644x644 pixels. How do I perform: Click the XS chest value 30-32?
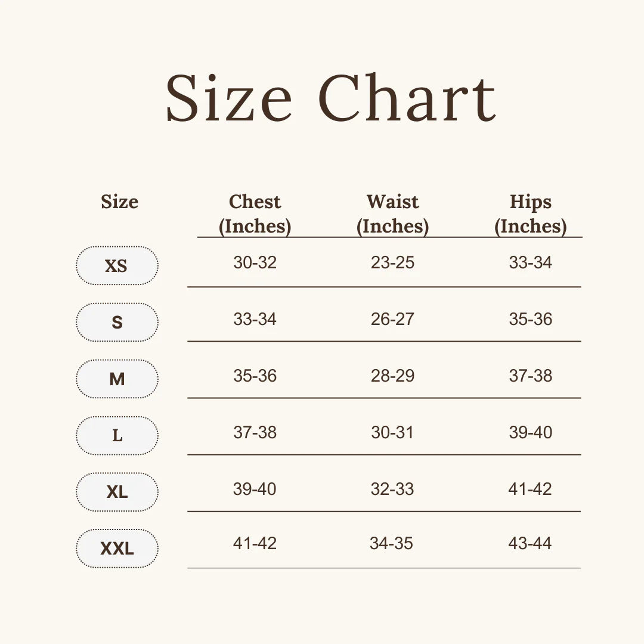pos(255,262)
